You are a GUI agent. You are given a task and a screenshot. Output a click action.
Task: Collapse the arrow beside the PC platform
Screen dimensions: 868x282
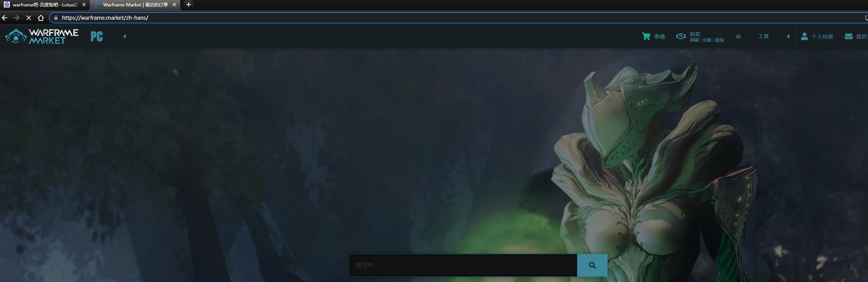124,36
